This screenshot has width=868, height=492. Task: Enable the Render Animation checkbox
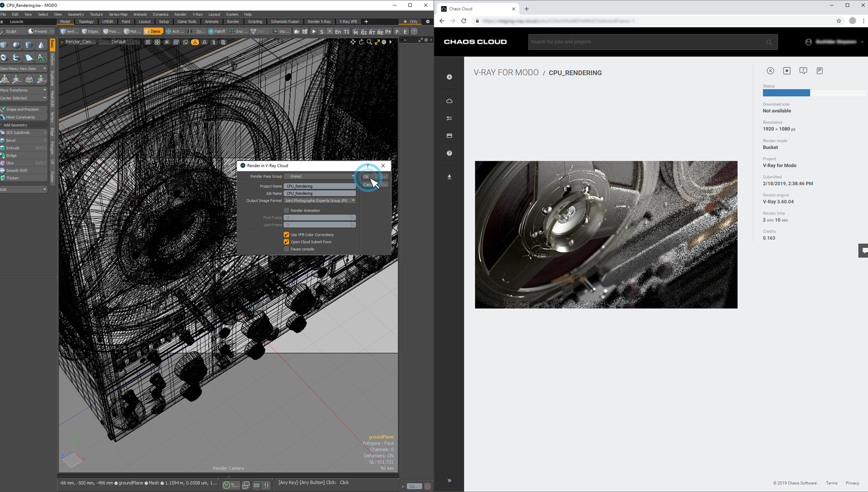pyautogui.click(x=286, y=210)
